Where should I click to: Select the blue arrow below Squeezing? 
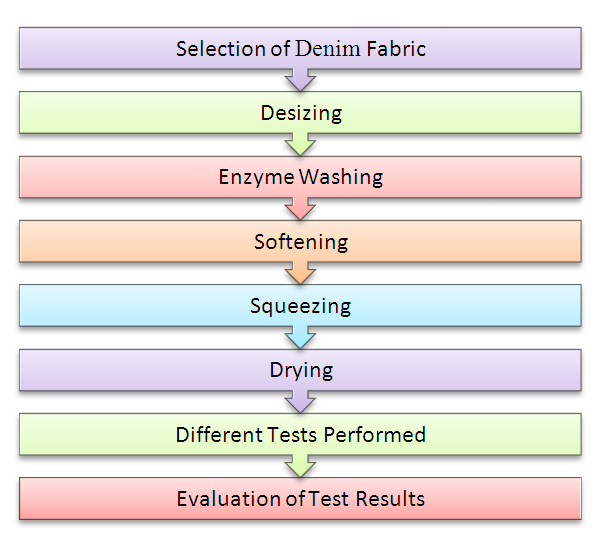click(x=301, y=337)
